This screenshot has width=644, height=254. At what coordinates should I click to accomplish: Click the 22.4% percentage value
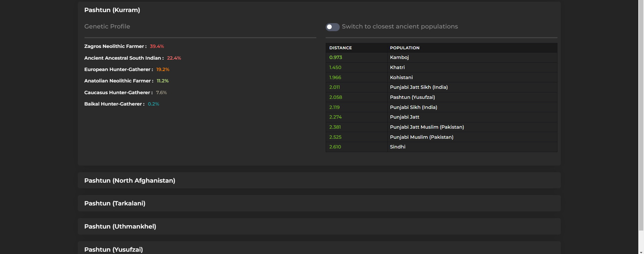[174, 58]
